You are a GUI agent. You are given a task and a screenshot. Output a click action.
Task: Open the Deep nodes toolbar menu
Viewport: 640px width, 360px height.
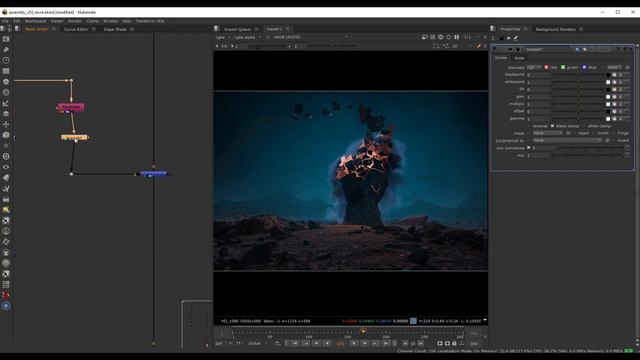pyautogui.click(x=6, y=156)
